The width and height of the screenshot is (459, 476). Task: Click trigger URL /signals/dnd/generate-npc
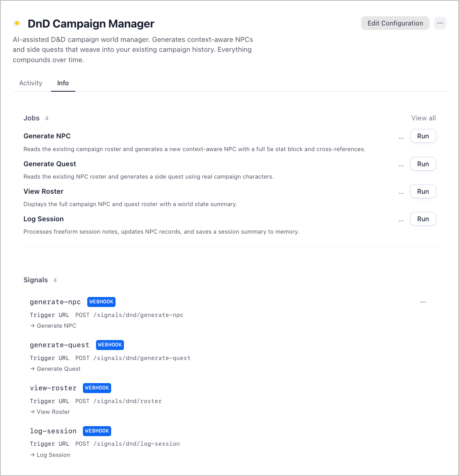(x=138, y=315)
